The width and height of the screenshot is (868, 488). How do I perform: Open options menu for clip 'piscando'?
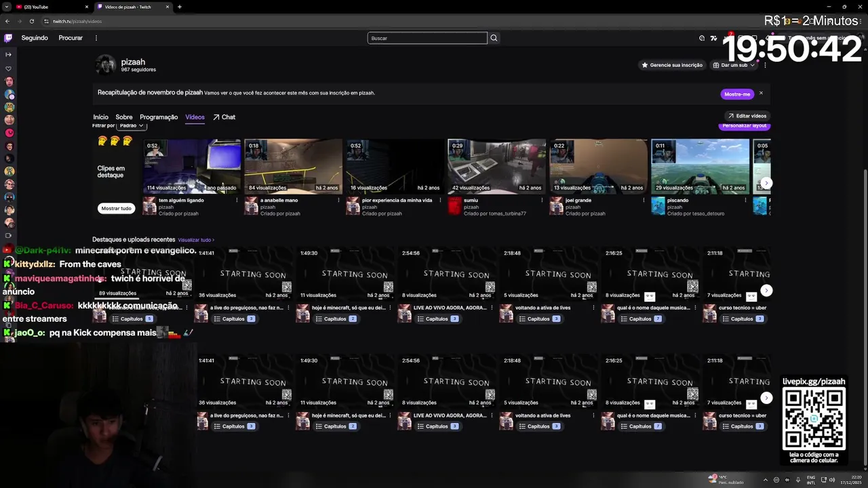(745, 201)
